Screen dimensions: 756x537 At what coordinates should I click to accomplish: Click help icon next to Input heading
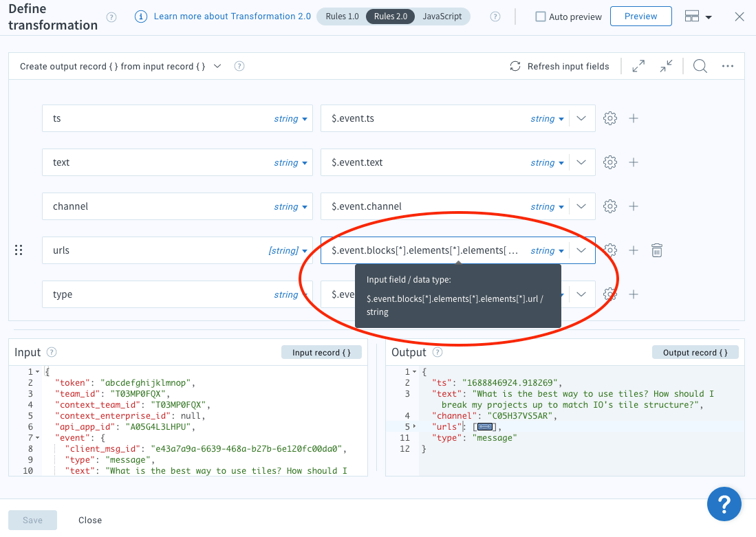52,352
